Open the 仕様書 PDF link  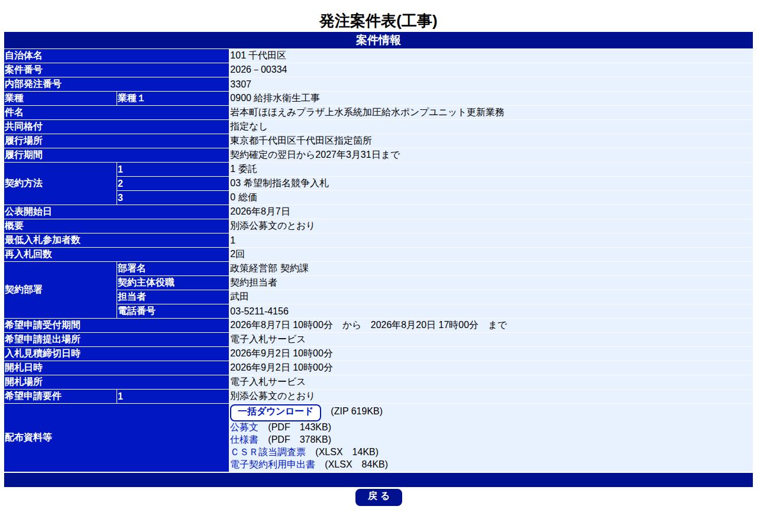pos(244,439)
